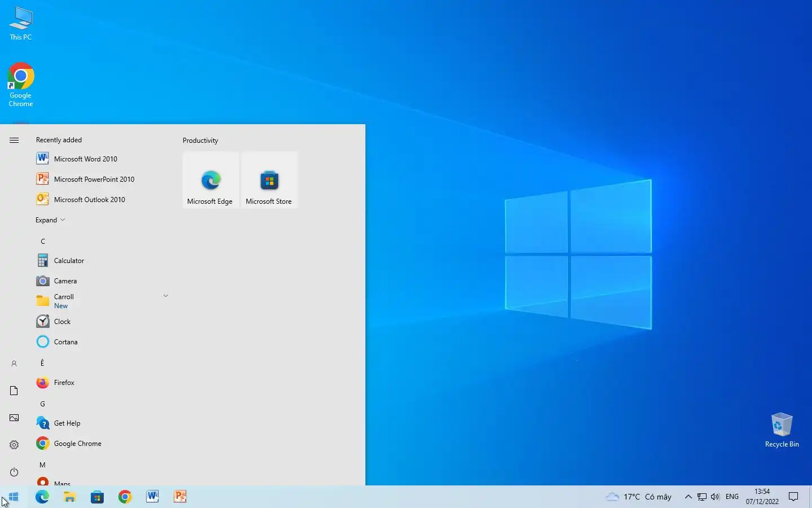Open the notification center icon
Viewport: 812px width, 508px height.
tap(793, 497)
